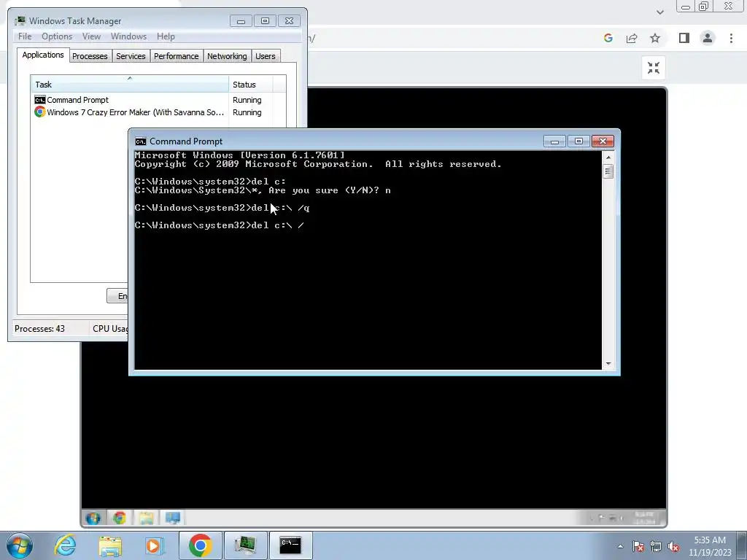Open folder icon in embedded taskbar

tap(146, 518)
